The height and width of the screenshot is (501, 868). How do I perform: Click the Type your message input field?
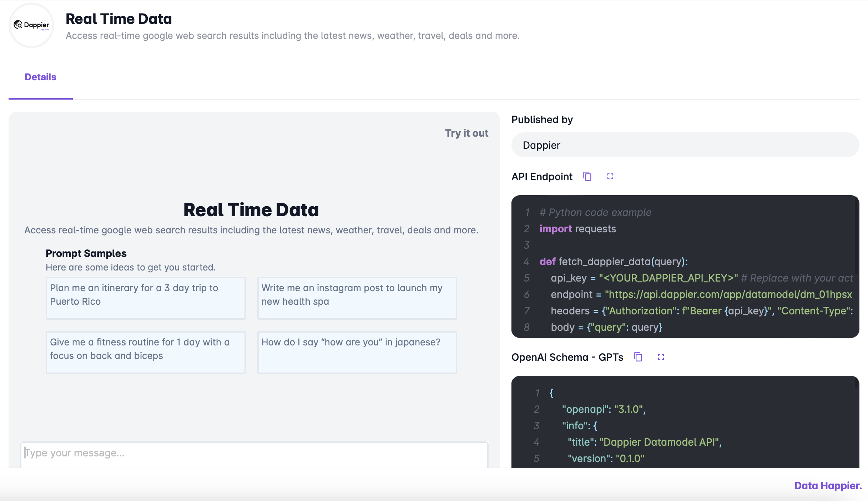[254, 453]
